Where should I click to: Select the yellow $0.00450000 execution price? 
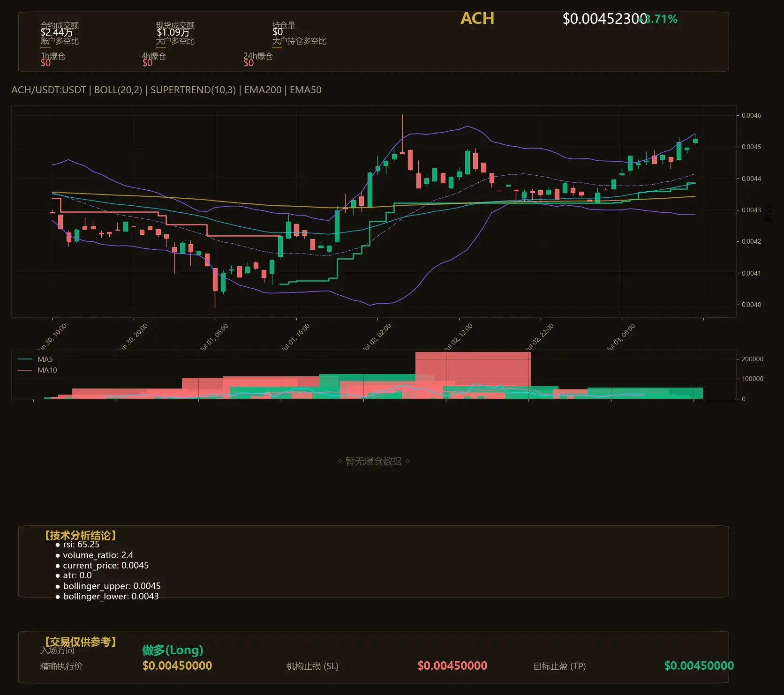pos(177,665)
